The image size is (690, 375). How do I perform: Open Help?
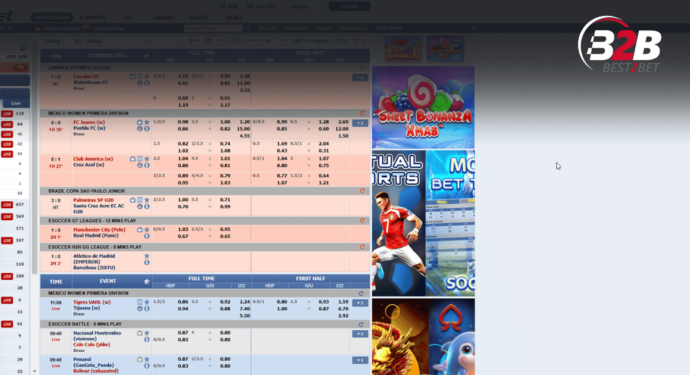click(x=229, y=6)
